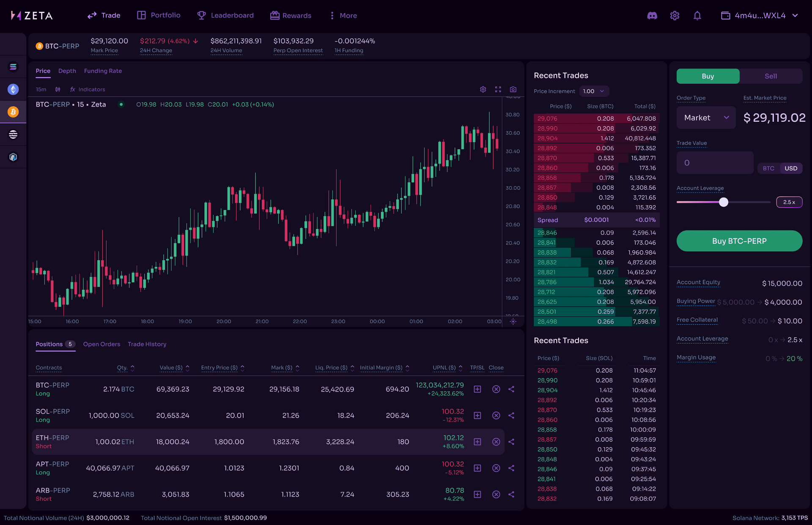Image resolution: width=812 pixels, height=525 pixels.
Task: Open the Portfolio section
Action: pos(159,15)
